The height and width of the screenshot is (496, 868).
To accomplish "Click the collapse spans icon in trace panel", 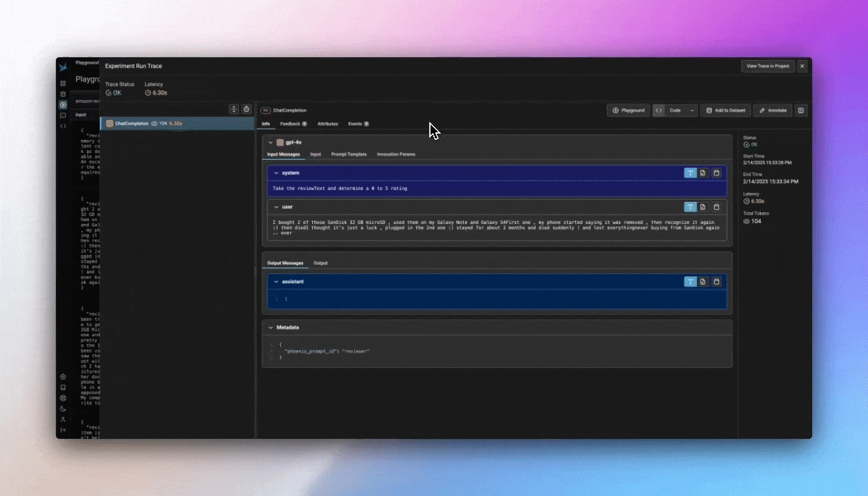I will point(234,110).
